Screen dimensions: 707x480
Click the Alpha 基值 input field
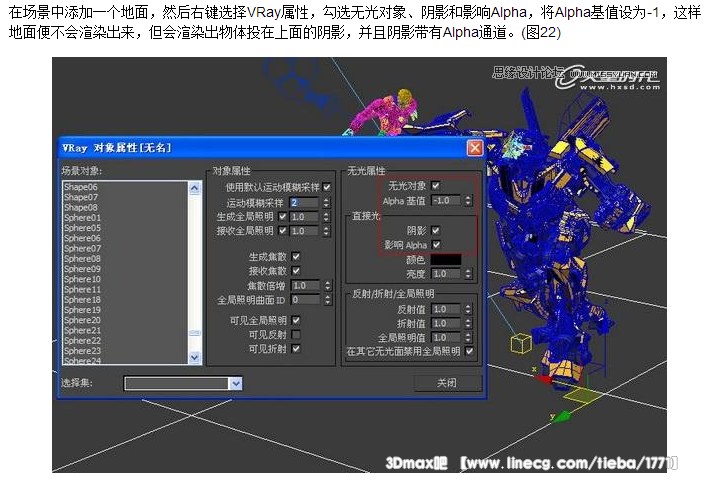coord(446,201)
